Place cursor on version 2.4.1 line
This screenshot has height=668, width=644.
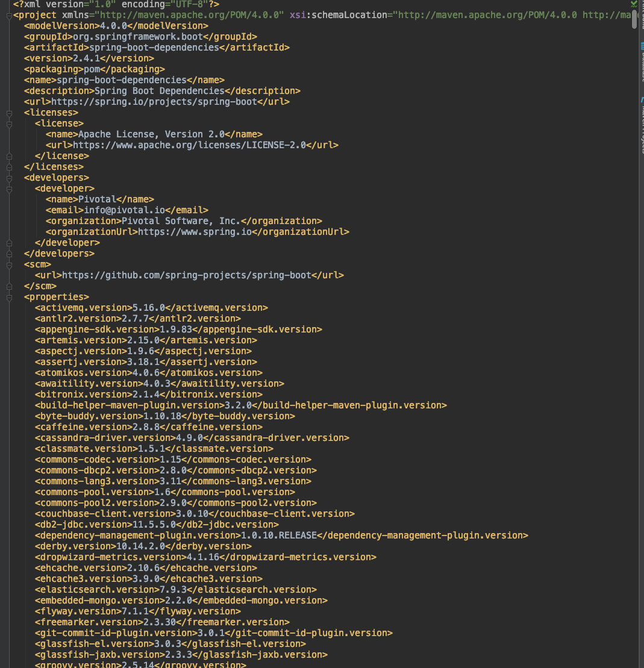coord(89,58)
